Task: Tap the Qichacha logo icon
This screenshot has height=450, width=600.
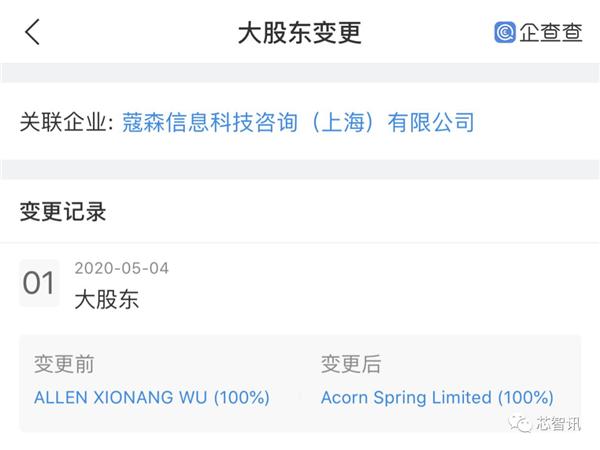Action: point(505,32)
